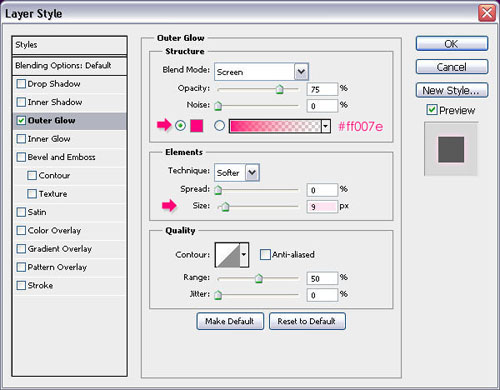Viewport: 500px width, 390px height.
Task: Click the style preview thumbnail
Action: click(451, 149)
